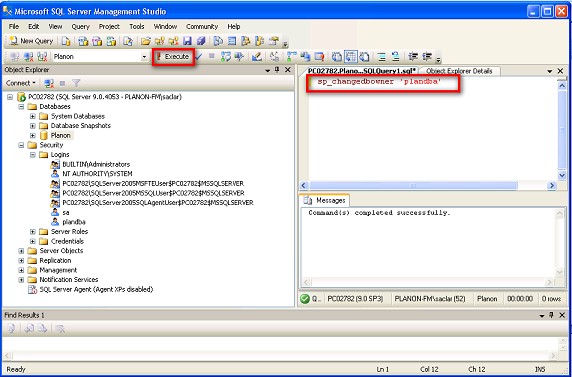Image resolution: width=572 pixels, height=377 pixels.
Task: Open an Analysis Services DMX Query
Action: coord(97,41)
